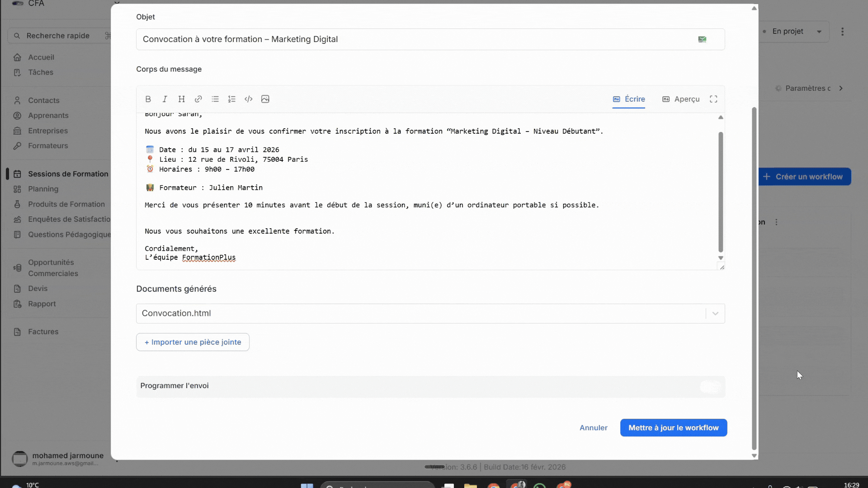Insert a bulleted list
Image resolution: width=868 pixels, height=488 pixels.
coord(215,99)
